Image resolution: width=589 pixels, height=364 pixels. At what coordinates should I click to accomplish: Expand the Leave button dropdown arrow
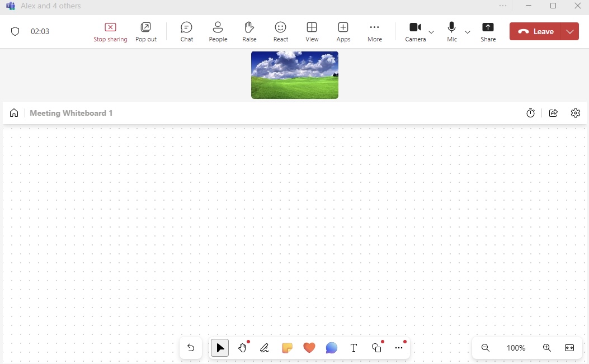coord(570,31)
